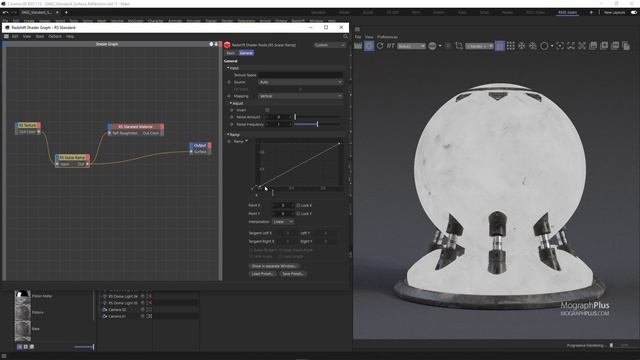Open the Source dropdown set to Auto

click(300, 82)
